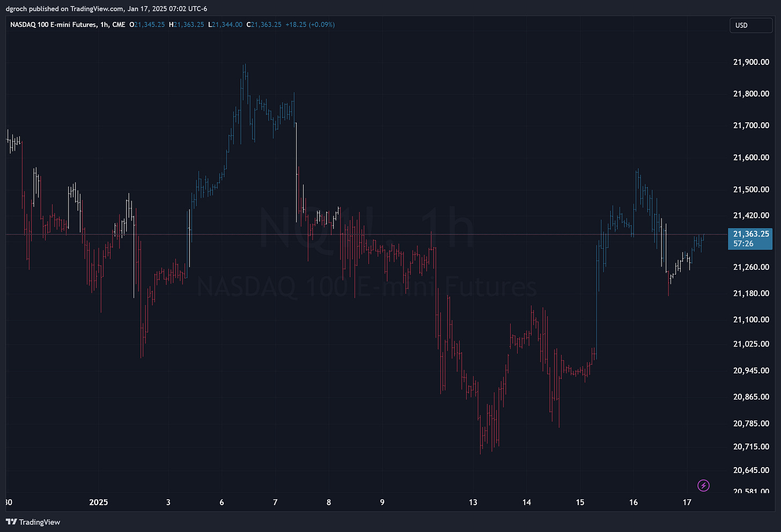
Task: Click the 20,715.00 price axis label
Action: (x=751, y=447)
